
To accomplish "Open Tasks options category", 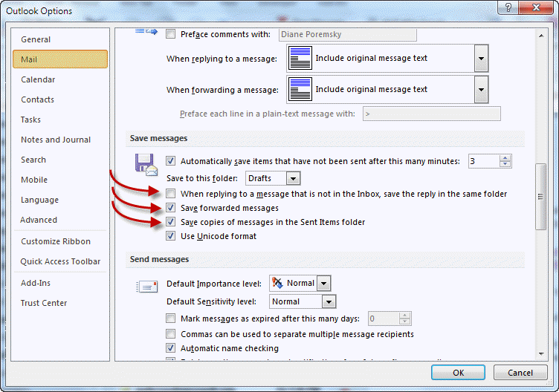I will click(60, 120).
